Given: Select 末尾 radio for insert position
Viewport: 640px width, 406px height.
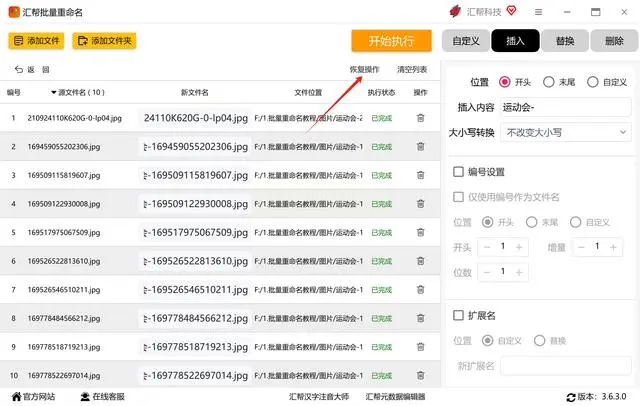Looking at the screenshot, I should (549, 82).
